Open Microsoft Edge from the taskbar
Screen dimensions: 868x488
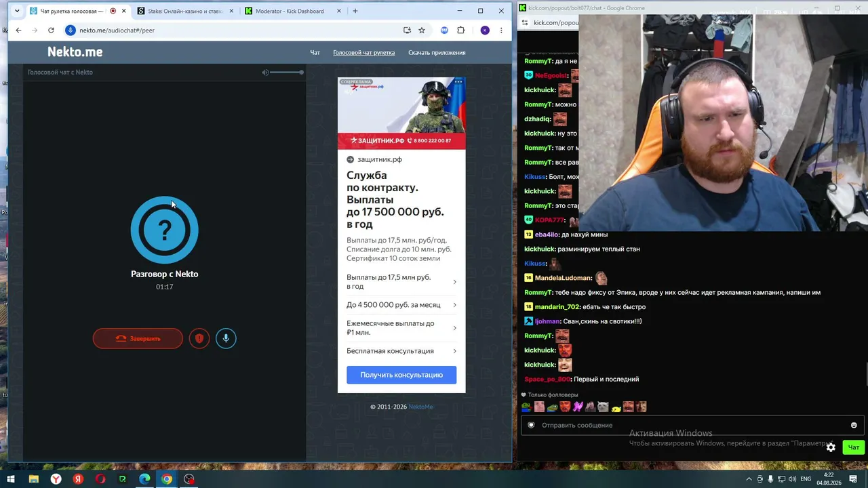[144, 479]
